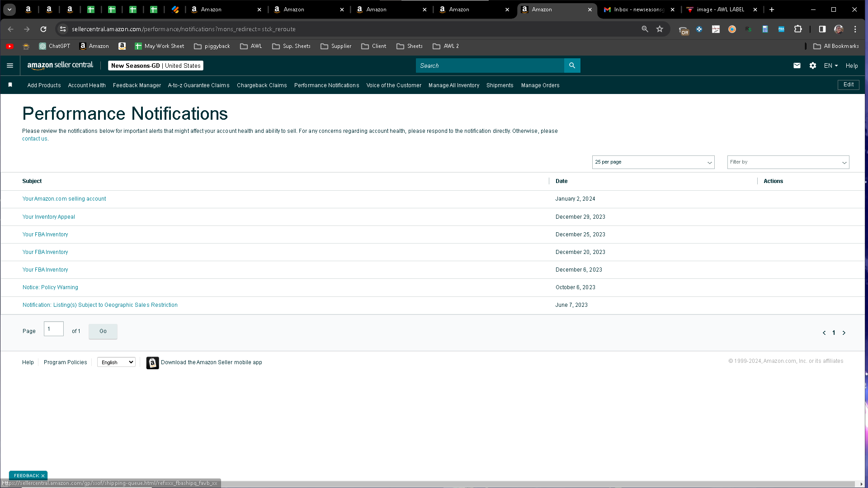Open a new browser tab with plus

(772, 9)
